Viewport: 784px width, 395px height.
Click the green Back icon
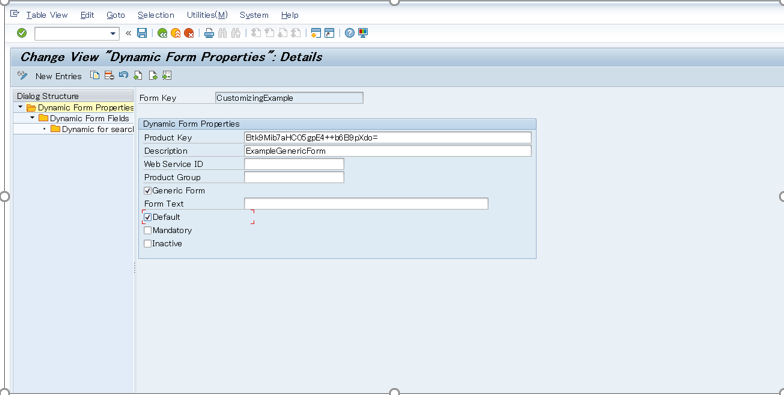click(x=162, y=33)
